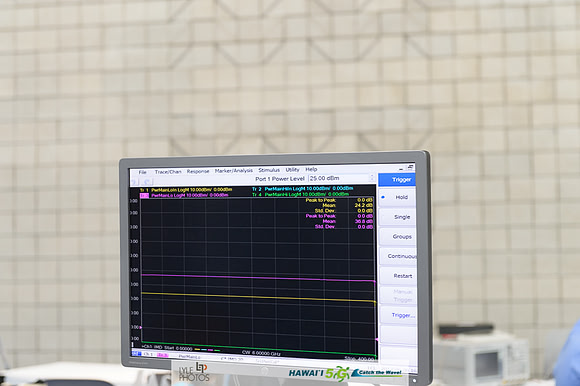This screenshot has height=386, width=580.
Task: Open the Utility menu
Action: (x=292, y=169)
